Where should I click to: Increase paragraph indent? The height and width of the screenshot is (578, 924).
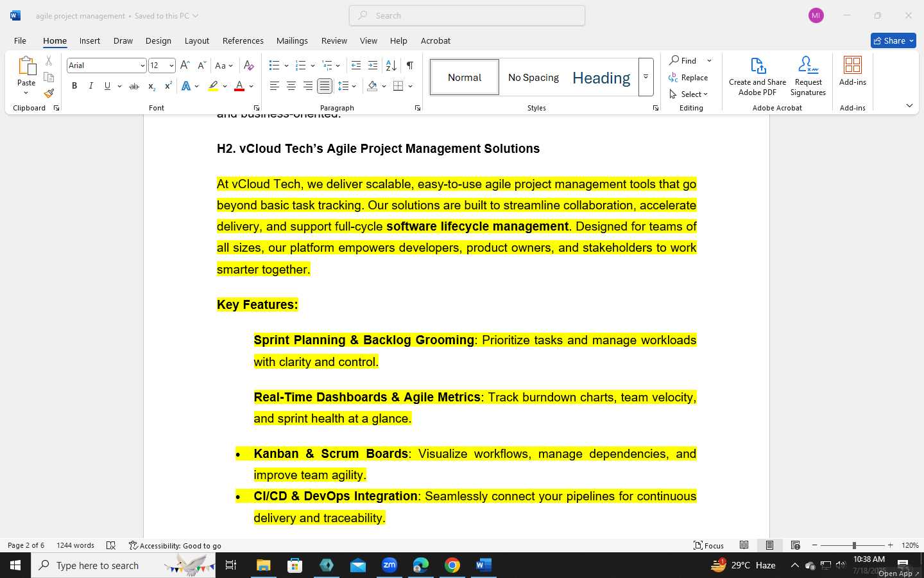[373, 66]
